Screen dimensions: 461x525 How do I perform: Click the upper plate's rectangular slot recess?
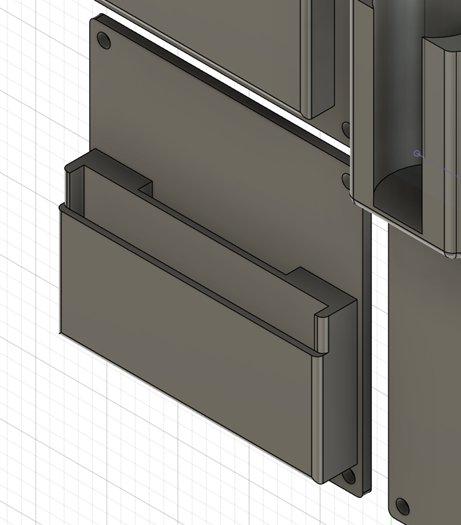[x=323, y=57]
